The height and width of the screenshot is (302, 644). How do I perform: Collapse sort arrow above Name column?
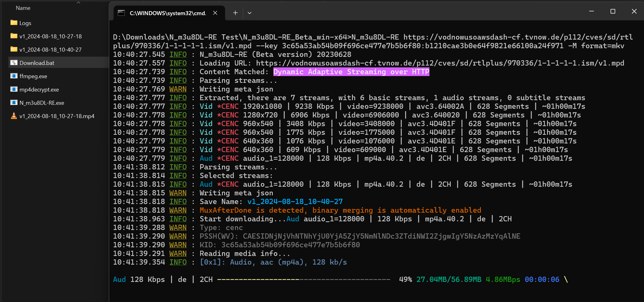coord(78,2)
